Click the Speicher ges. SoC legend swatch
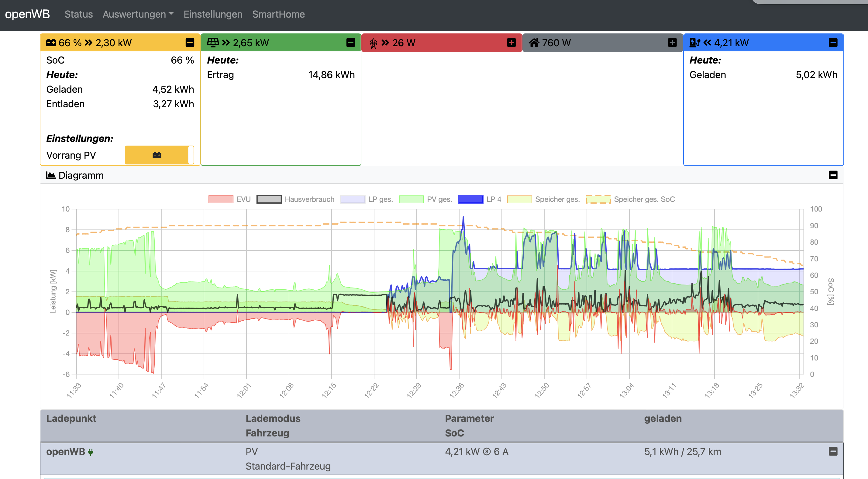 pyautogui.click(x=598, y=199)
